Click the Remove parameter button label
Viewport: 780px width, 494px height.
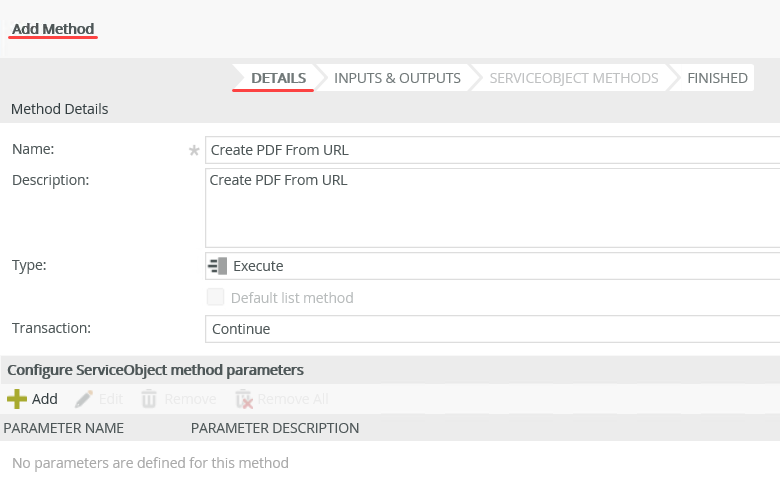[x=190, y=399]
